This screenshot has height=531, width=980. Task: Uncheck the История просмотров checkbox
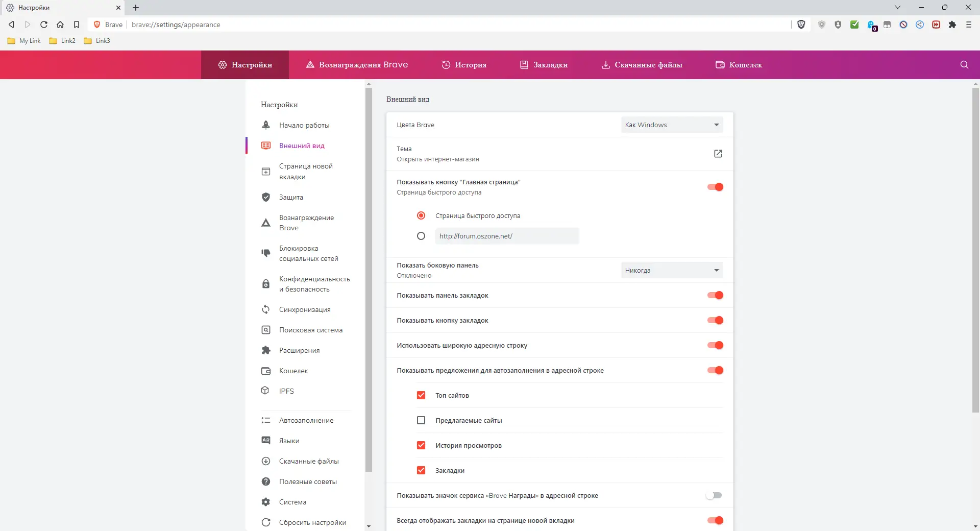[421, 445]
